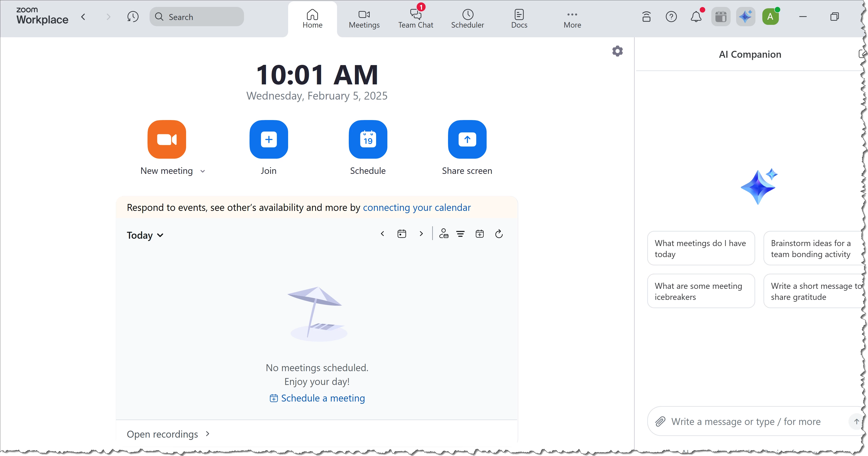Expand New meeting options arrow
The height and width of the screenshot is (456, 868).
click(x=202, y=171)
